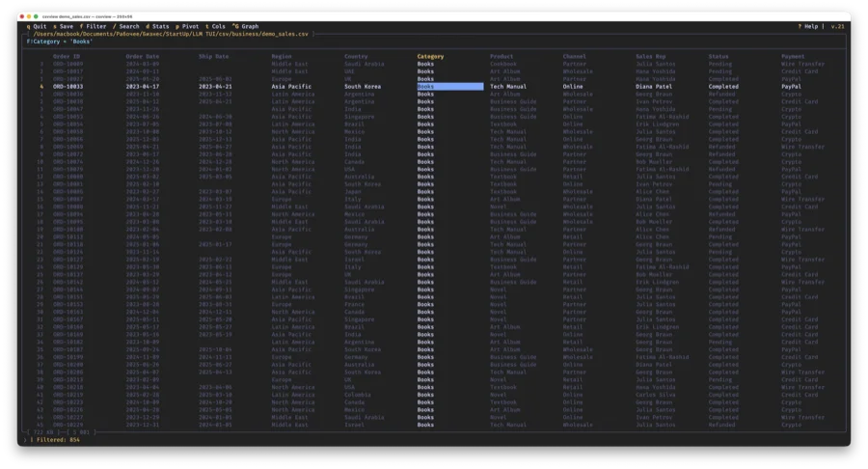This screenshot has width=868, height=469.
Task: Click the highlighted Category column header
Action: pyautogui.click(x=430, y=56)
